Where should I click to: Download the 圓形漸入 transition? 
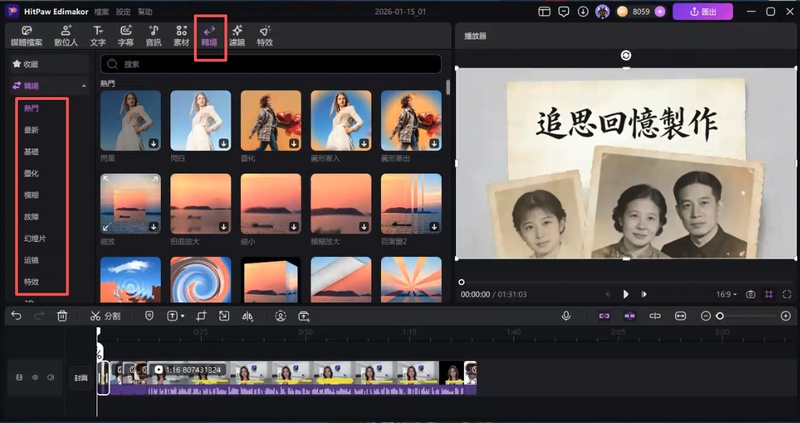(x=364, y=144)
